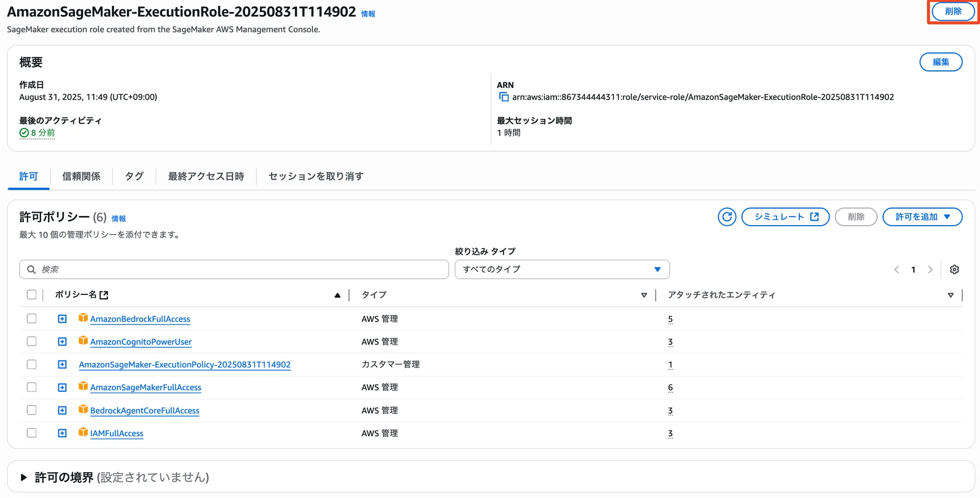Switch to 最終アクセス日時 tab

(206, 176)
